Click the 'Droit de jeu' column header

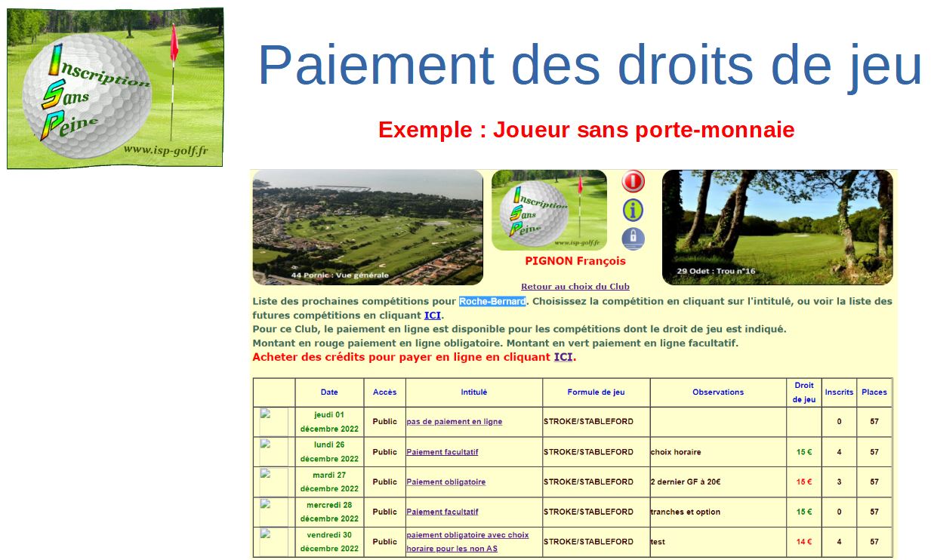804,392
